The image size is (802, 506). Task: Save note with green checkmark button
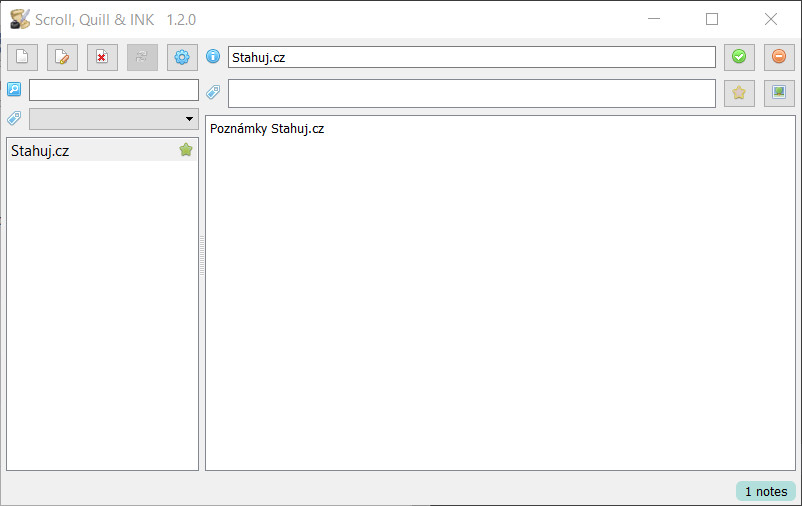coord(739,57)
